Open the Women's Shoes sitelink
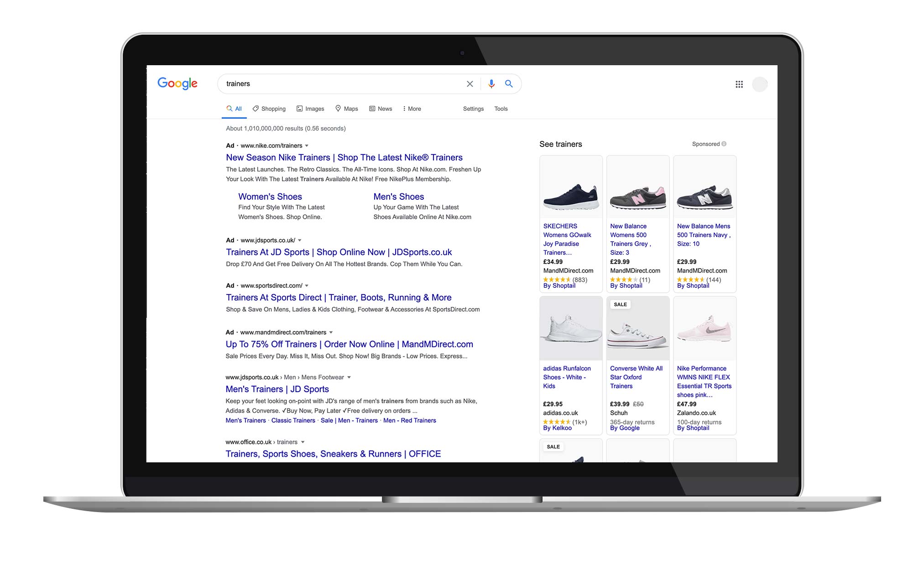 click(x=270, y=197)
